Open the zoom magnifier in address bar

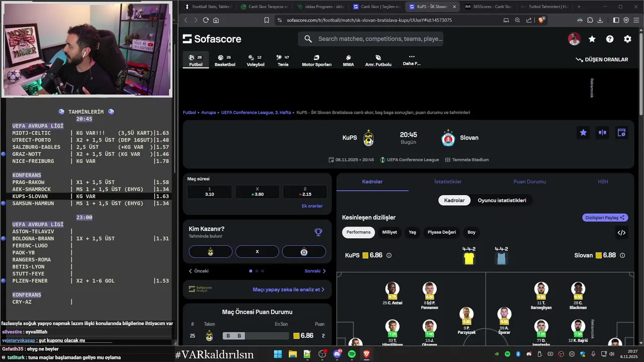(517, 20)
